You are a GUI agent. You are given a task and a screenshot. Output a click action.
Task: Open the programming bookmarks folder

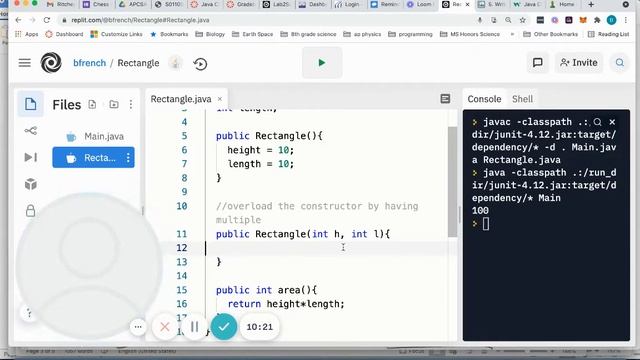(x=410, y=34)
